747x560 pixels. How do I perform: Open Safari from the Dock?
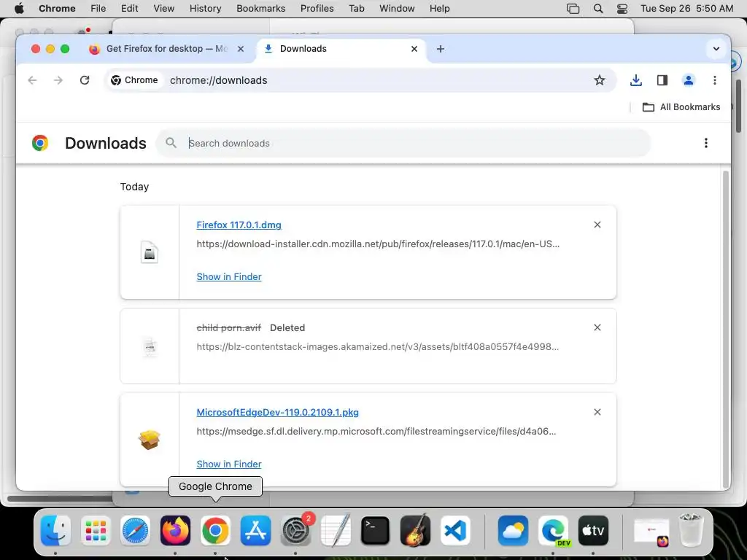click(135, 531)
